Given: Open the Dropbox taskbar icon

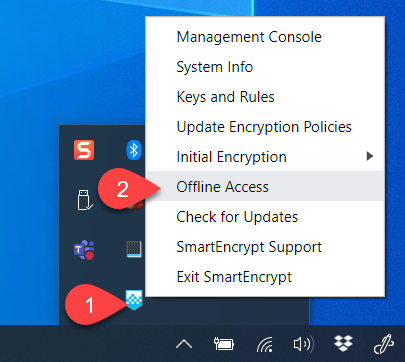Looking at the screenshot, I should 343,343.
